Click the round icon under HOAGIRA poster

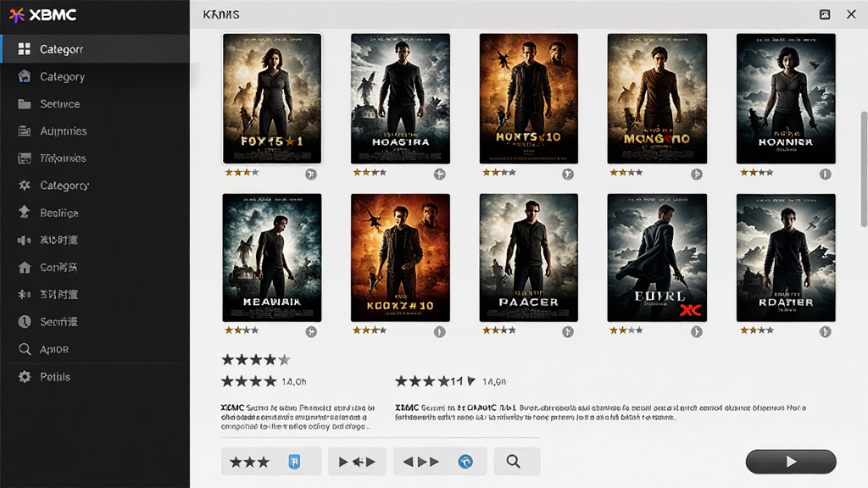[x=440, y=175]
